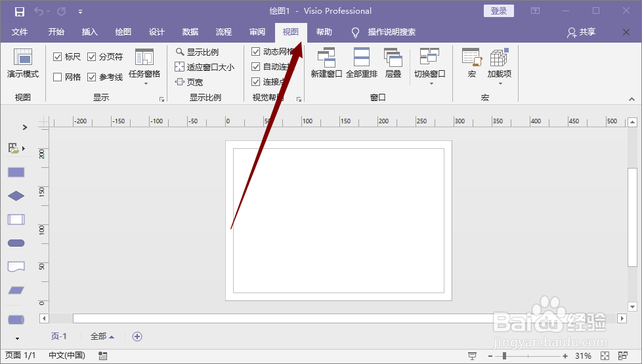Click 适应窗口大小 fit to window
Screen dimensions: 642x364
coord(205,67)
